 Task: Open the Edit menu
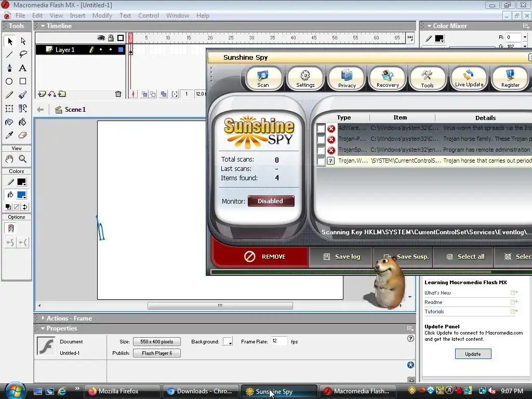tap(37, 16)
